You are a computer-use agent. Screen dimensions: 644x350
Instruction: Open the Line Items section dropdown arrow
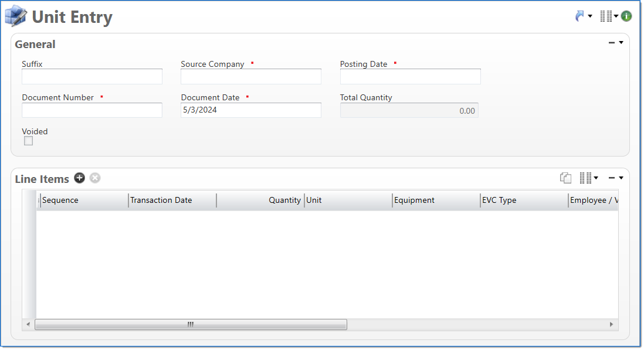[x=621, y=178]
